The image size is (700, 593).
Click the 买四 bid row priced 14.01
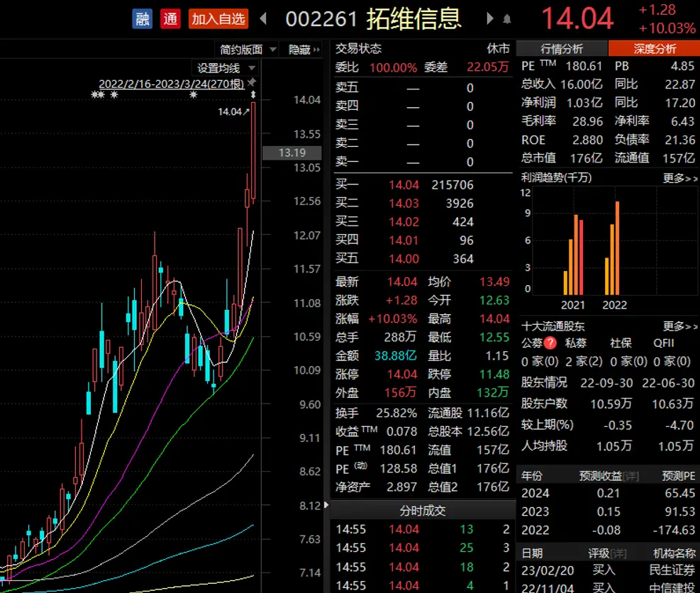[x=422, y=240]
